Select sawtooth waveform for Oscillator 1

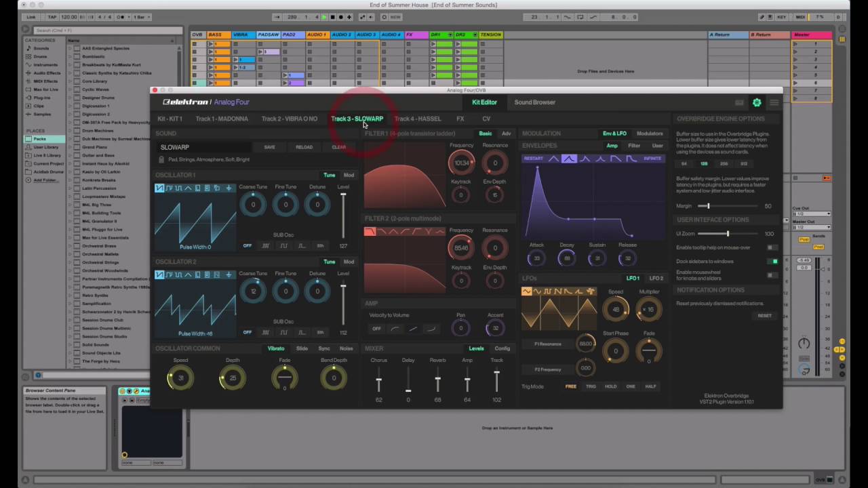point(159,188)
